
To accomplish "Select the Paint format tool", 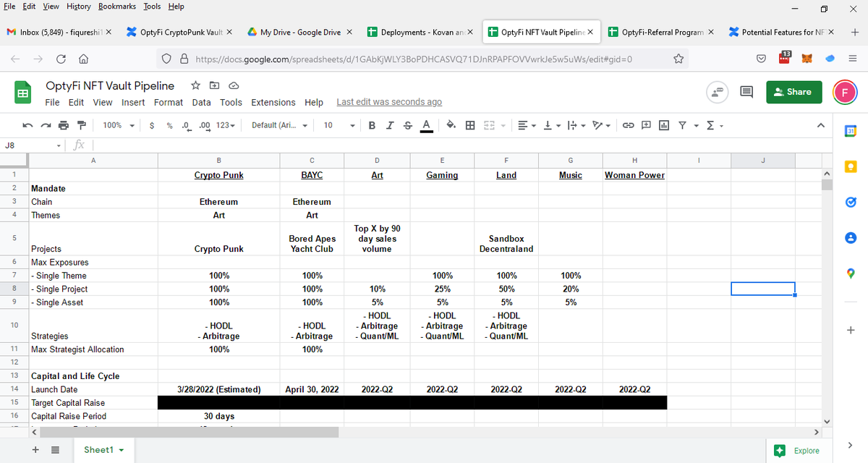I will point(81,126).
